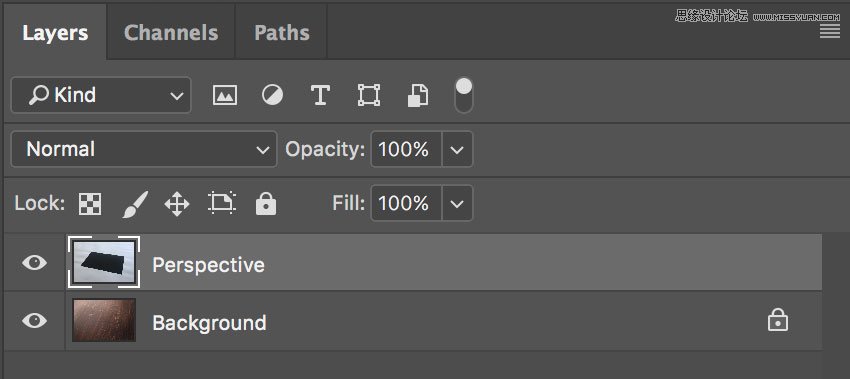850x379 pixels.
Task: Lock transparent pixels checkerboard icon
Action: tap(90, 204)
